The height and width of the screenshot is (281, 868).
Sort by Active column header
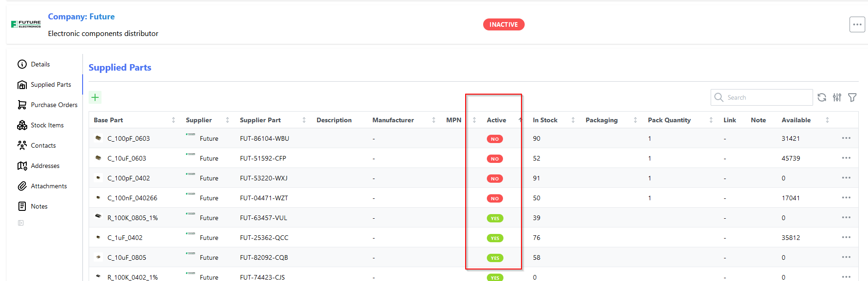497,120
